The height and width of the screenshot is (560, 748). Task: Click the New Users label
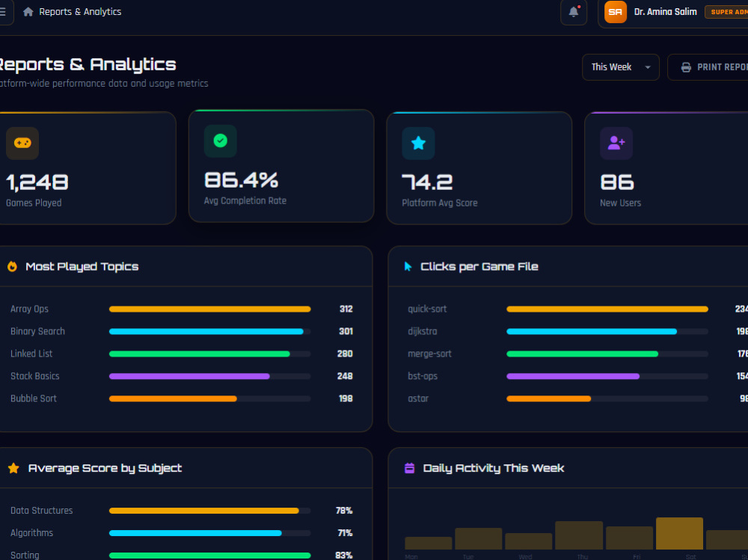621,203
